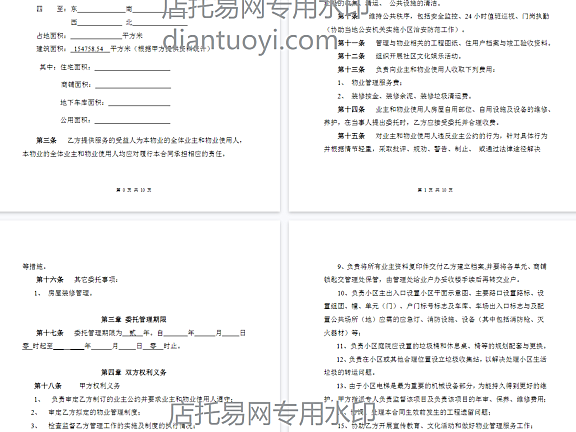Click list item 1 物业管理服务费
This screenshot has width=576, height=432.
[x=370, y=83]
